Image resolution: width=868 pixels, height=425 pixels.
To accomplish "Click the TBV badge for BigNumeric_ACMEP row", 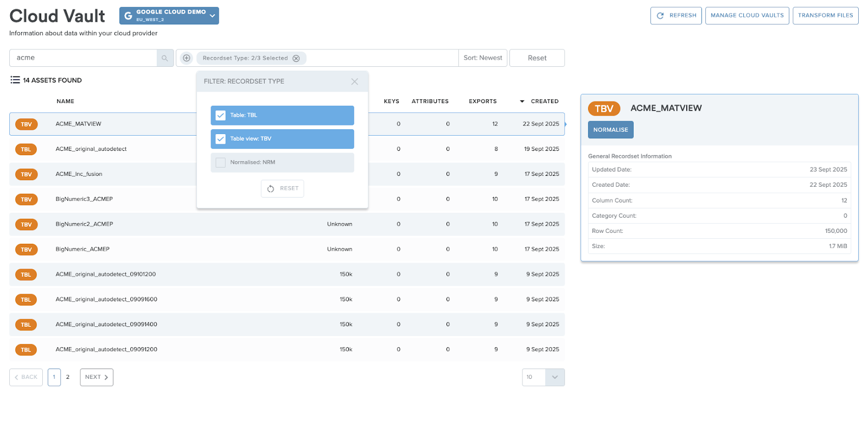I will [x=26, y=250].
